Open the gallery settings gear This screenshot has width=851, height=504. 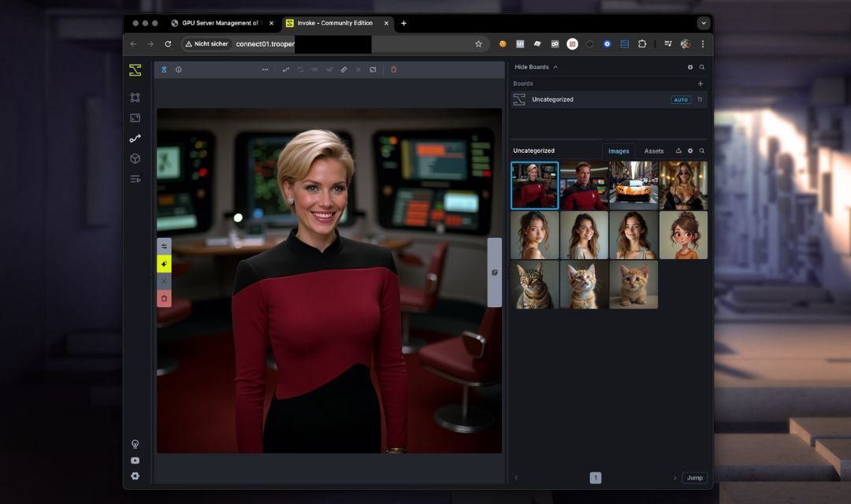click(x=690, y=150)
